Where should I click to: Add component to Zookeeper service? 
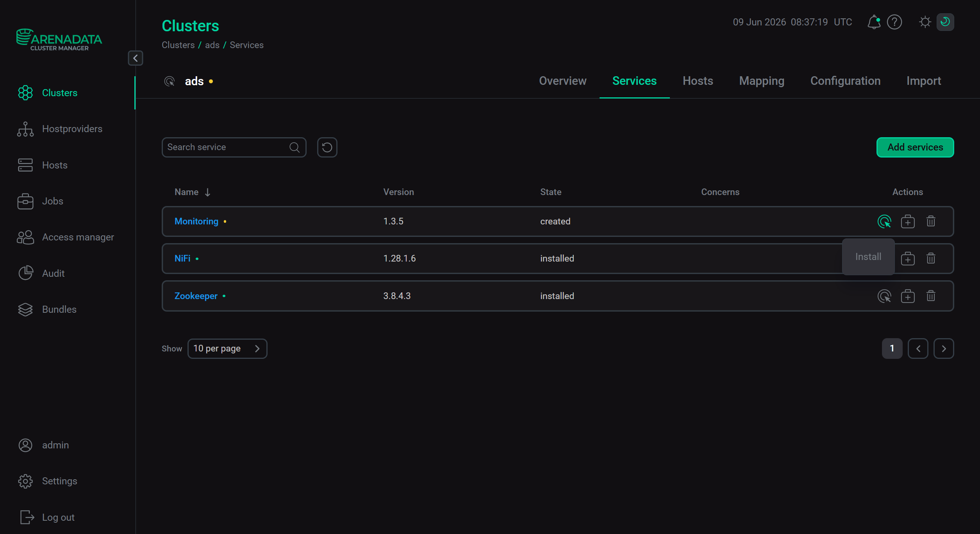[x=908, y=296]
